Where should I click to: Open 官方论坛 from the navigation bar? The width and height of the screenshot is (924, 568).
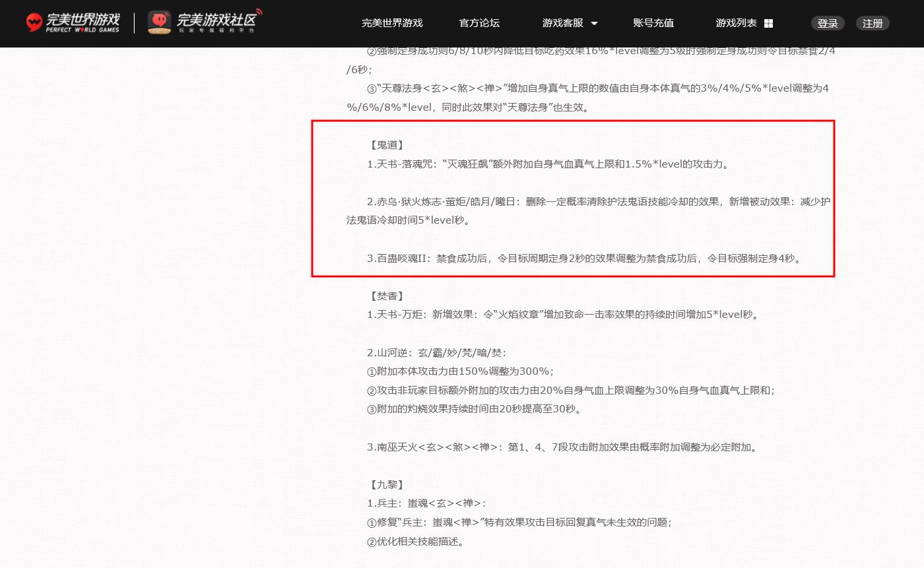click(x=479, y=22)
